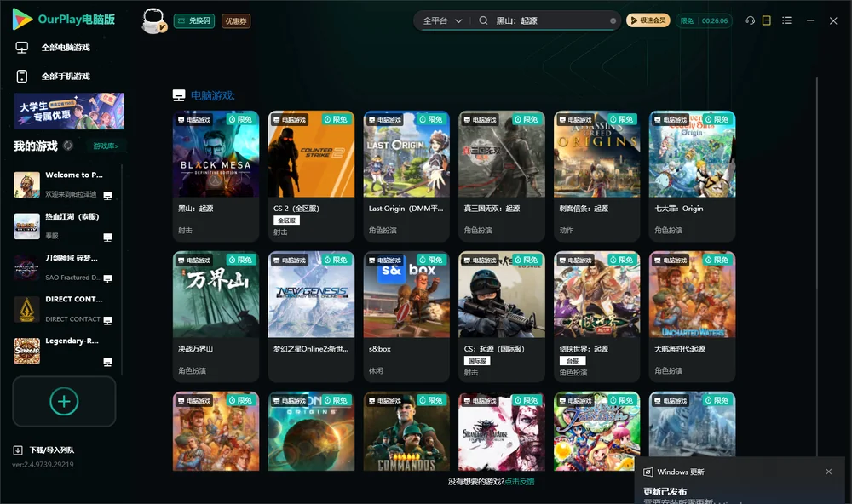Open the Strangers of Paradise style card in the third row
The height and width of the screenshot is (504, 852).
click(502, 432)
